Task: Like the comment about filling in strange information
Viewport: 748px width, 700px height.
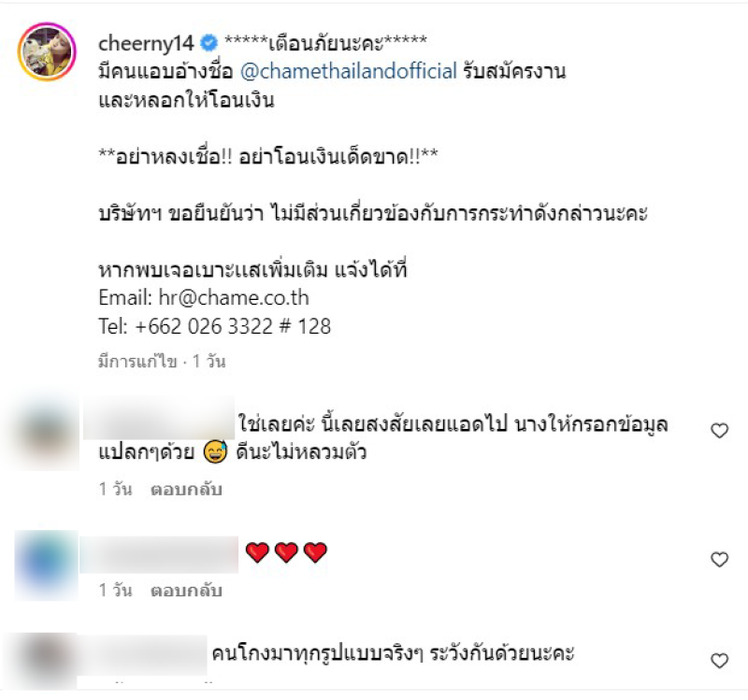Action: coord(719,431)
